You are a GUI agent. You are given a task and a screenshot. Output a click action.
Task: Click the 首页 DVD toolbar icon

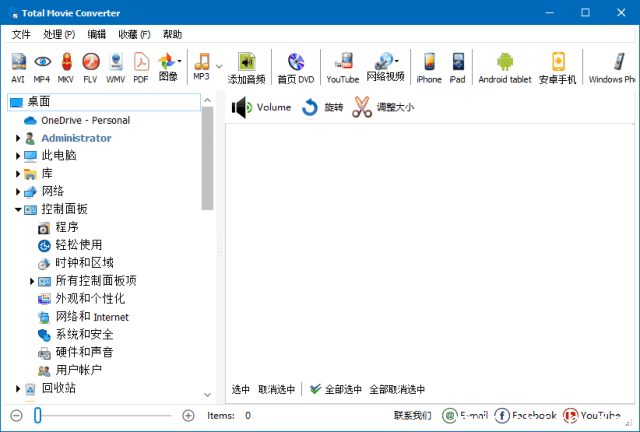coord(295,68)
